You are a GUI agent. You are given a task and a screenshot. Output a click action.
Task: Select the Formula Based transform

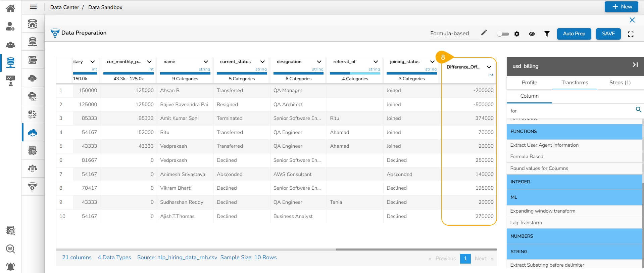pyautogui.click(x=527, y=156)
